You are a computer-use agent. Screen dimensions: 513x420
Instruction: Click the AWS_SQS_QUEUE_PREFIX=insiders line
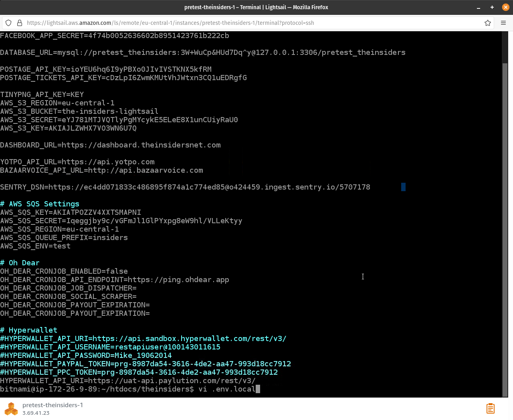[x=64, y=238]
